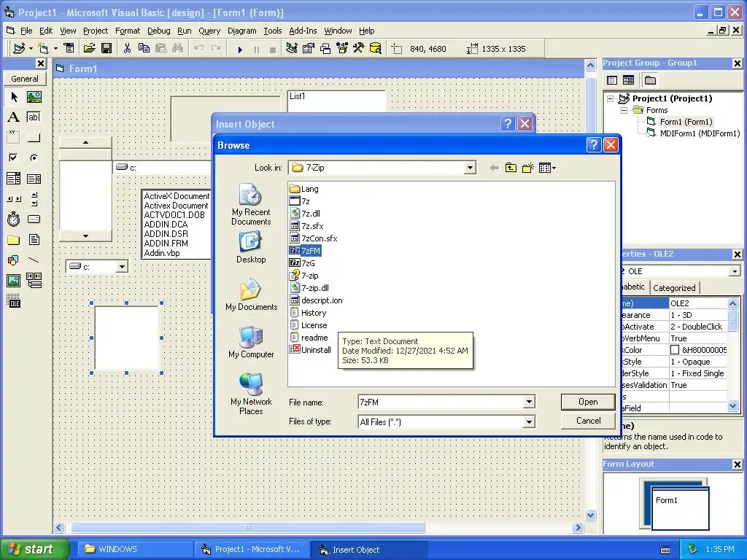The width and height of the screenshot is (747, 560).
Task: Open the Debug menu
Action: click(x=158, y=31)
